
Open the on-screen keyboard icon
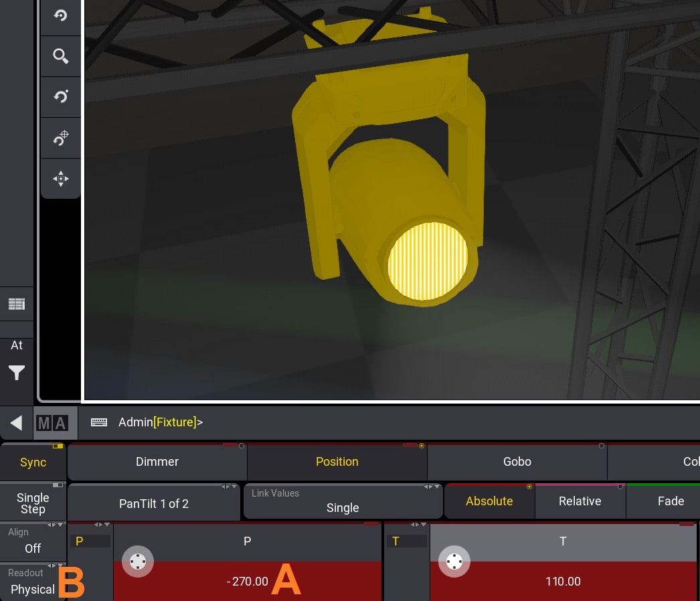coord(99,422)
